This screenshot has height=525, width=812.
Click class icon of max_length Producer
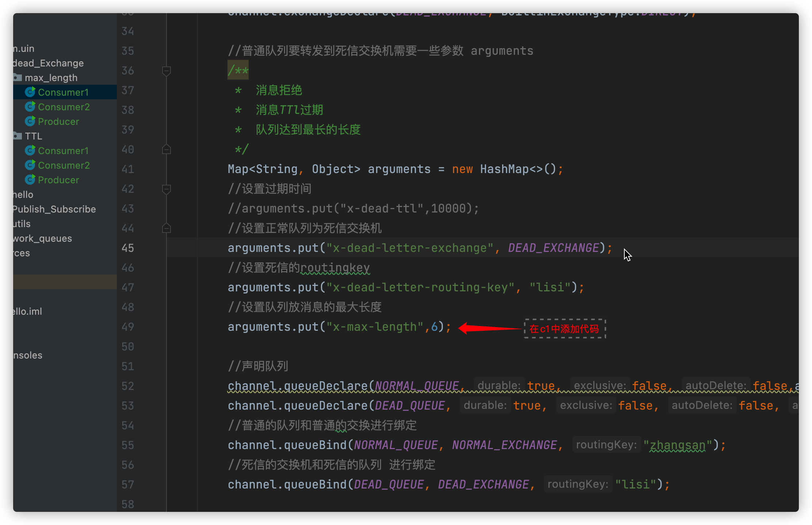pos(30,121)
